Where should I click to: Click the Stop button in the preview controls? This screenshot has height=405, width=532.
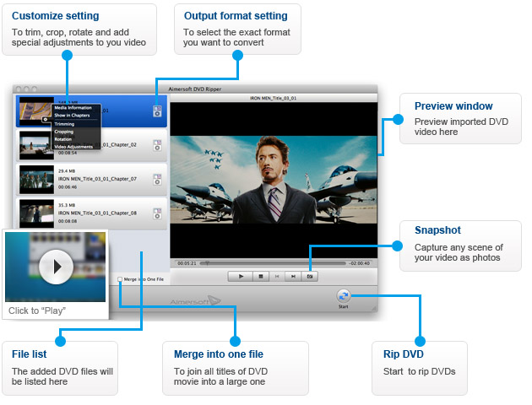[261, 277]
